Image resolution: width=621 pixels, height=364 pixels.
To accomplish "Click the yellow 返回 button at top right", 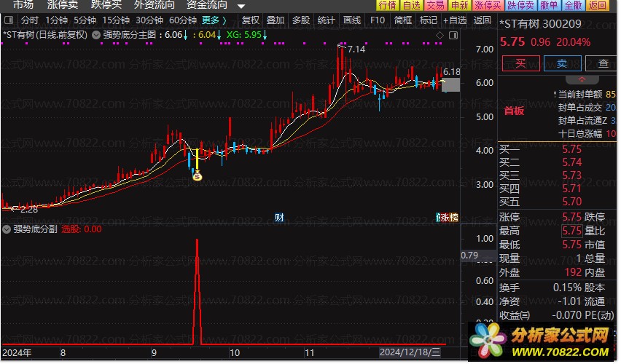I will pos(598,5).
